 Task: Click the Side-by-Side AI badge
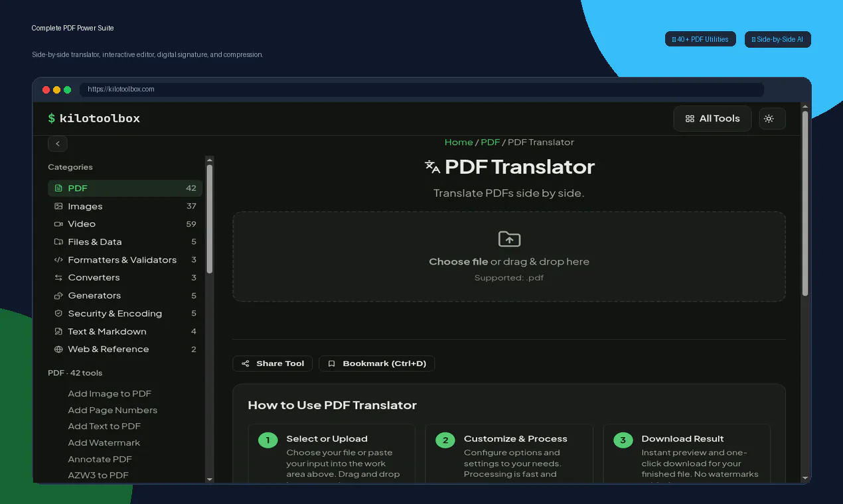pos(777,40)
